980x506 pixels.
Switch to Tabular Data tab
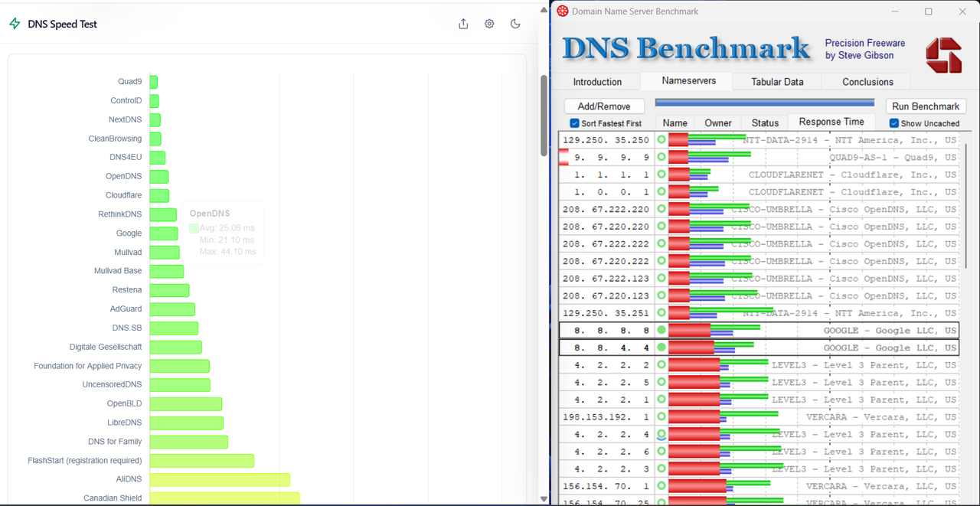click(x=777, y=82)
